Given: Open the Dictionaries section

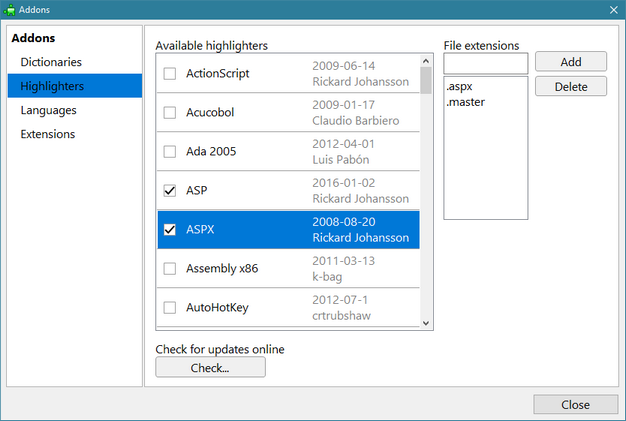Looking at the screenshot, I should pos(51,62).
